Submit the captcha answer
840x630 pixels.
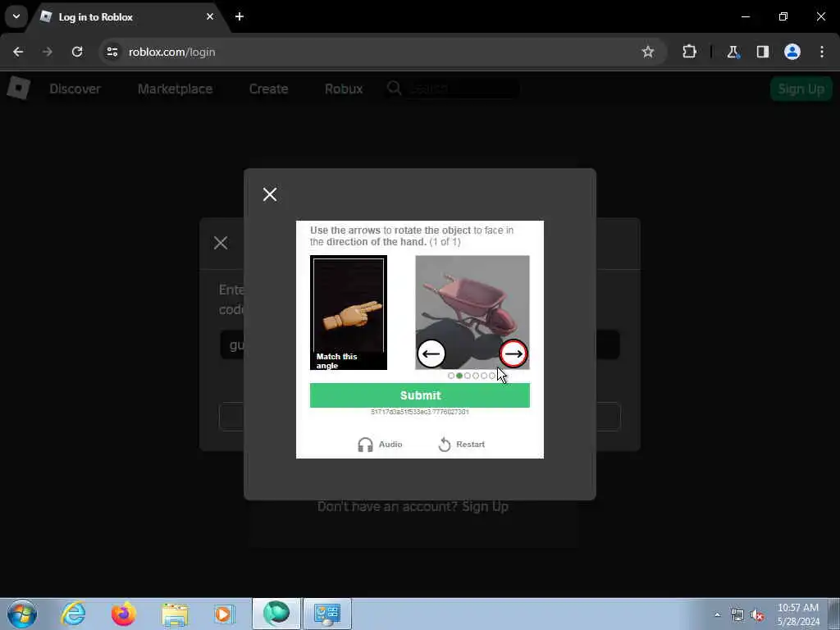pyautogui.click(x=419, y=395)
